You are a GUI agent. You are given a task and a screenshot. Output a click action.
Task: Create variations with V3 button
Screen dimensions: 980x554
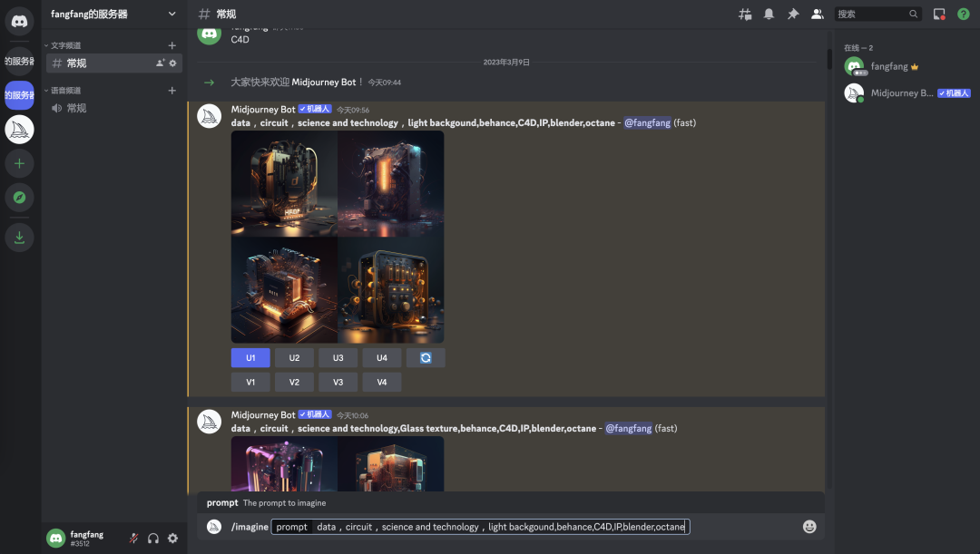coord(338,383)
